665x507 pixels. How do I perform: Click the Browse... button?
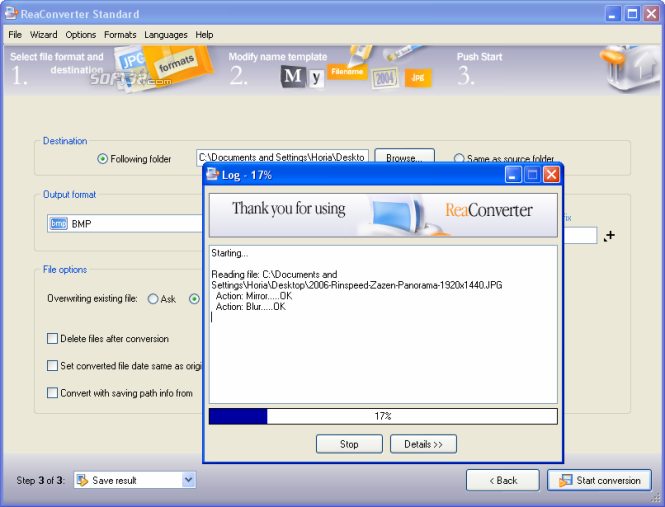click(x=404, y=158)
